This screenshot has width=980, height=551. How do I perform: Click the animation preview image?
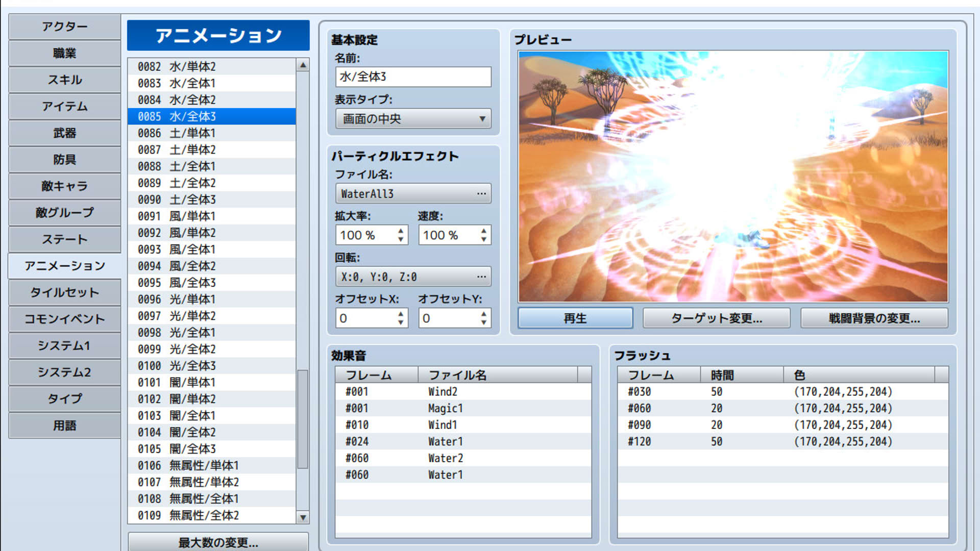(733, 177)
